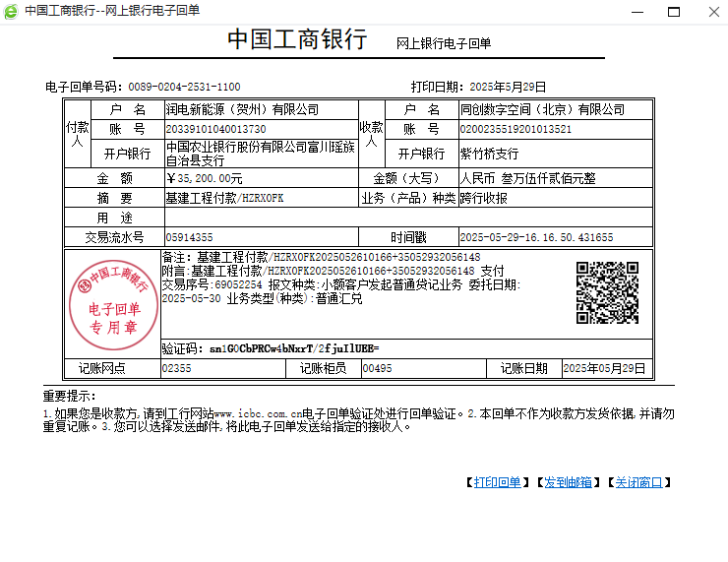The width and height of the screenshot is (728, 562).
Task: Minimize the receipt window
Action: click(x=637, y=12)
